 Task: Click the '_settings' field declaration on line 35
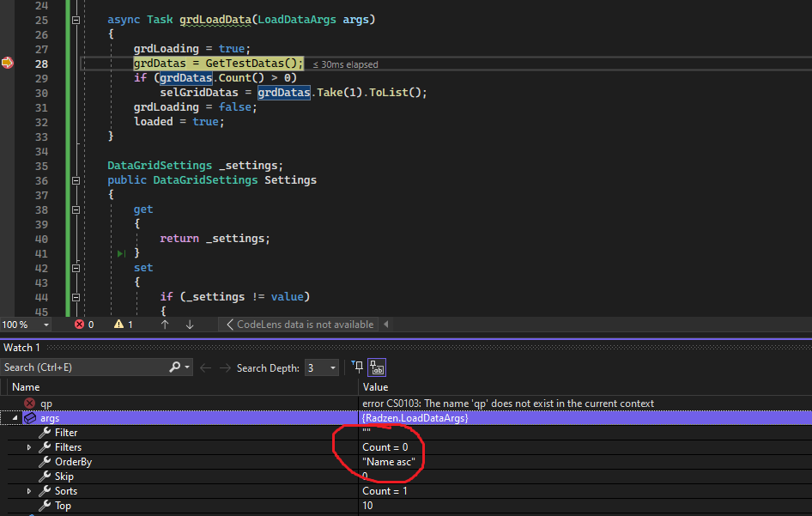(x=248, y=166)
